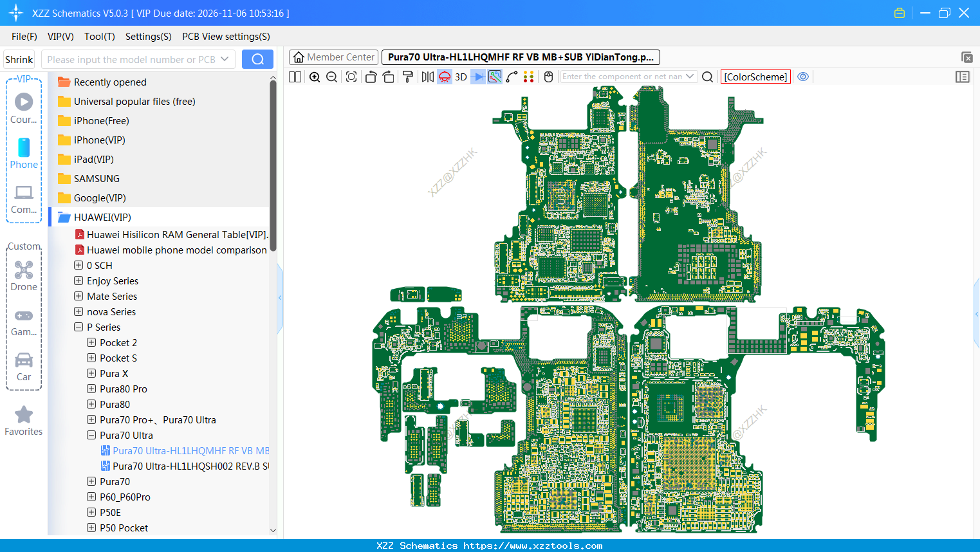
Task: Expand the nova Series node
Action: [x=79, y=311]
